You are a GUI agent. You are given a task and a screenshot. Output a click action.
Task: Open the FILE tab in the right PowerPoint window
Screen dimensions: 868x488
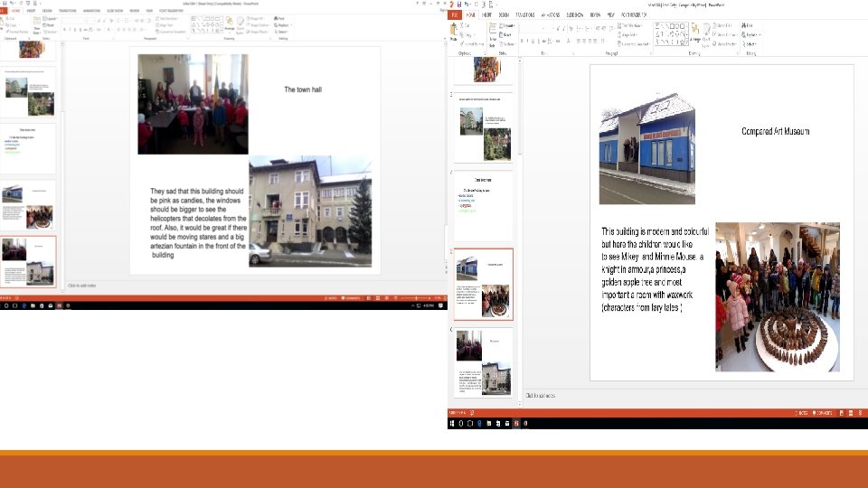(455, 15)
